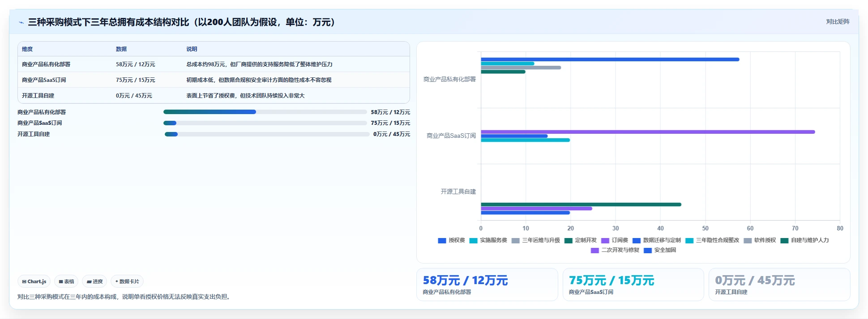Select the Chart.js tag chip
This screenshot has width=868, height=319.
tap(34, 281)
